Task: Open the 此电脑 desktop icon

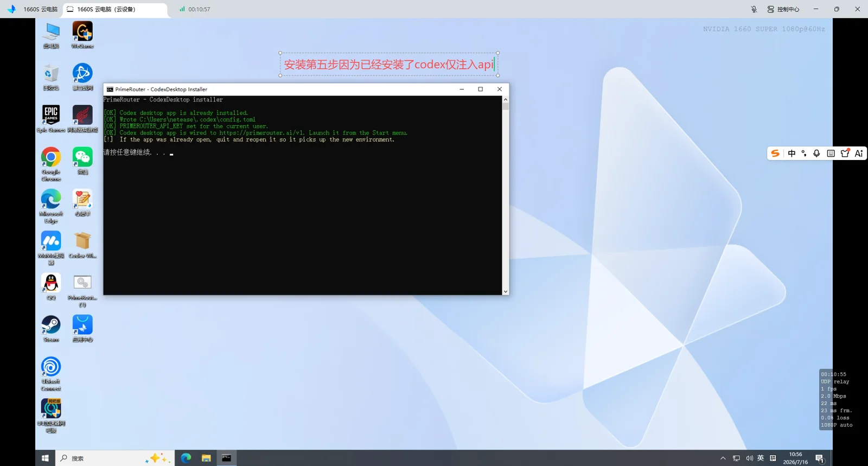Action: [x=51, y=36]
